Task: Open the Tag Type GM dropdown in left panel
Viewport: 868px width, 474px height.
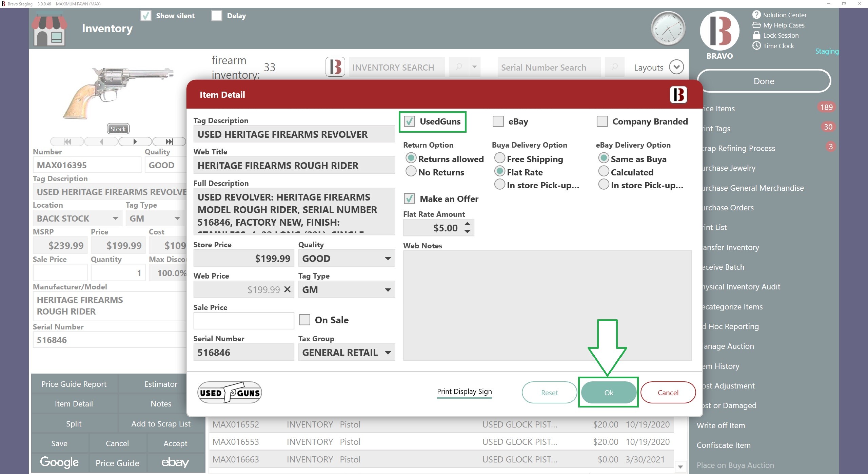Action: point(177,218)
